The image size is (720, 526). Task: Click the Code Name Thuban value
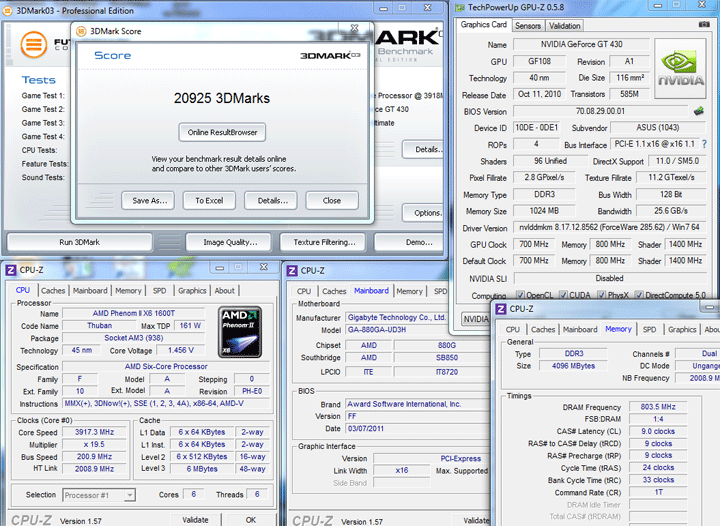click(100, 325)
